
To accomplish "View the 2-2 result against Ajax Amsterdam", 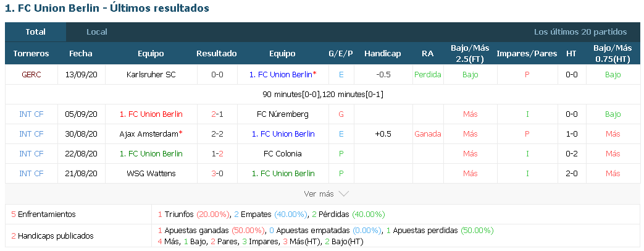I will (x=217, y=134).
